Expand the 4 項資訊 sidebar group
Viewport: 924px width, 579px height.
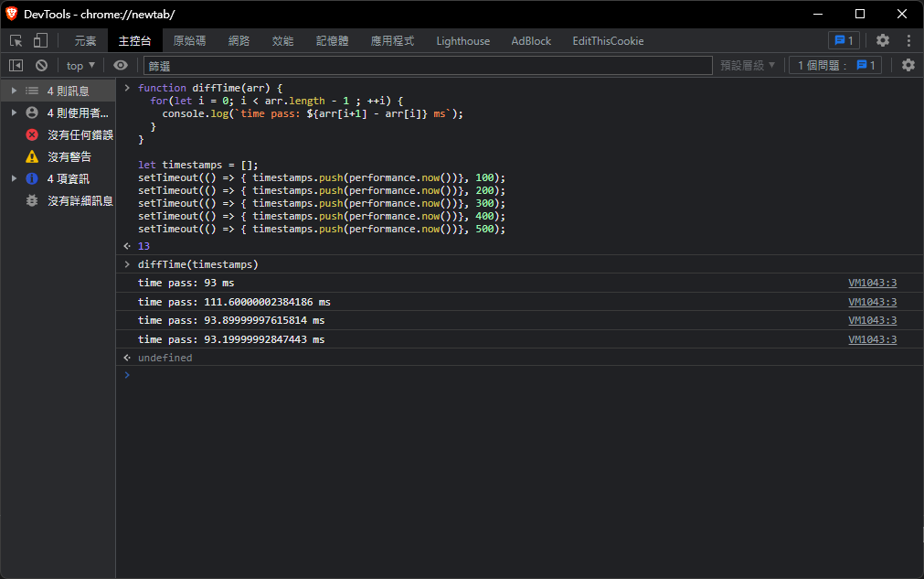click(15, 178)
